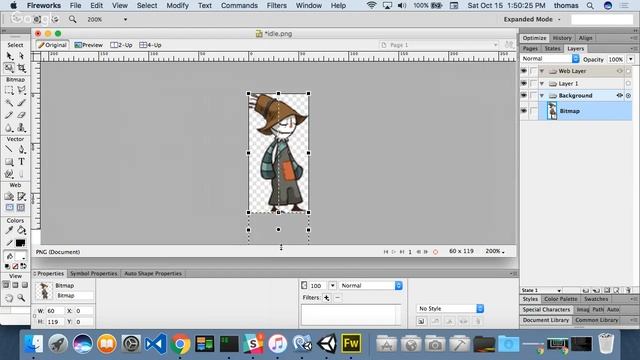Collapse the Web Layer triangle
640x360 pixels.
pos(542,71)
